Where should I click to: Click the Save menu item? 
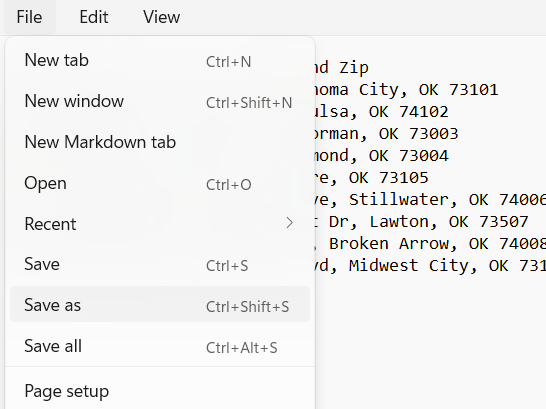[x=160, y=265]
